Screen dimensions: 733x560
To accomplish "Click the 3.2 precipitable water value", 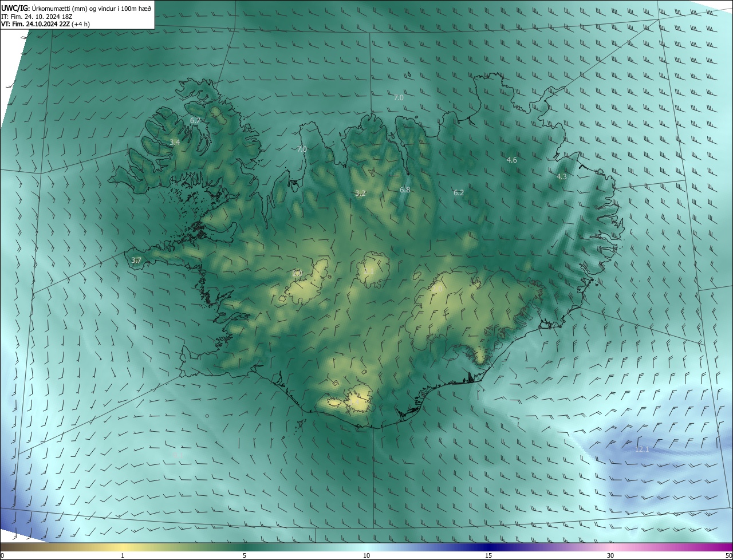I will click(x=360, y=193).
